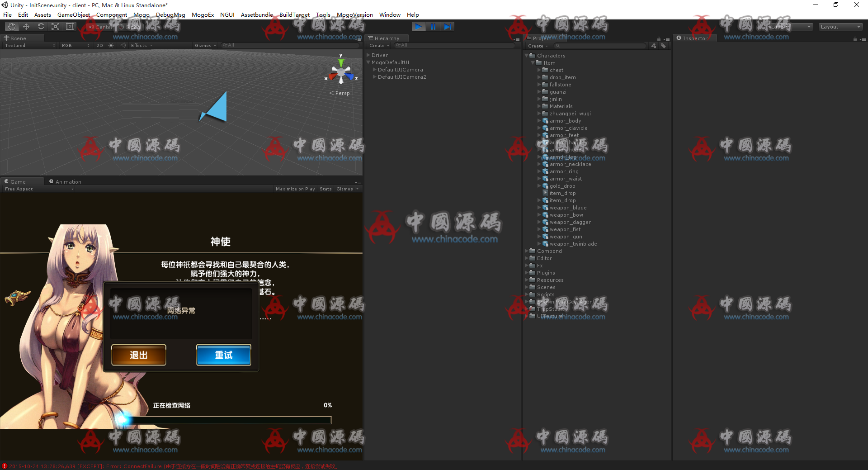The image size is (868, 470).
Task: Click the loading progress bar
Action: pyautogui.click(x=226, y=420)
